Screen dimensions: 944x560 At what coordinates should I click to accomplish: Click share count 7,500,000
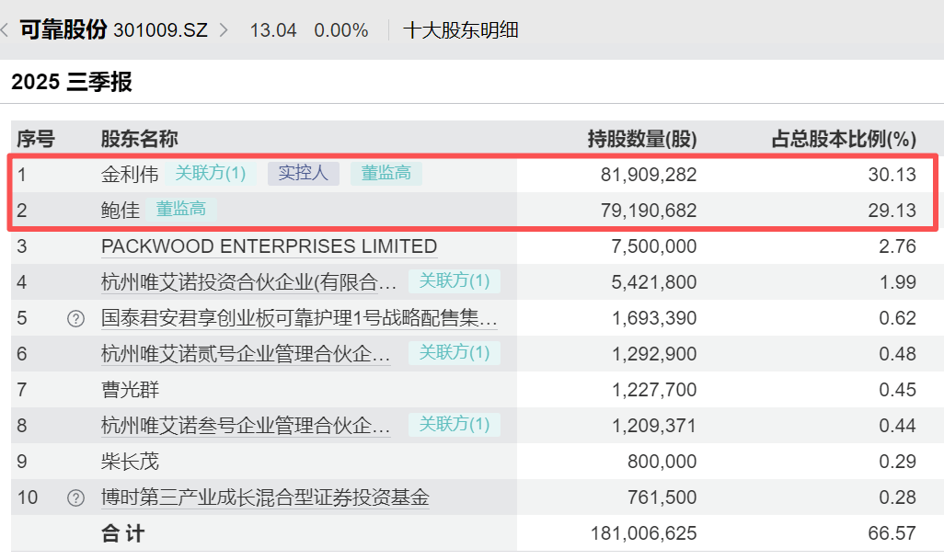[654, 246]
